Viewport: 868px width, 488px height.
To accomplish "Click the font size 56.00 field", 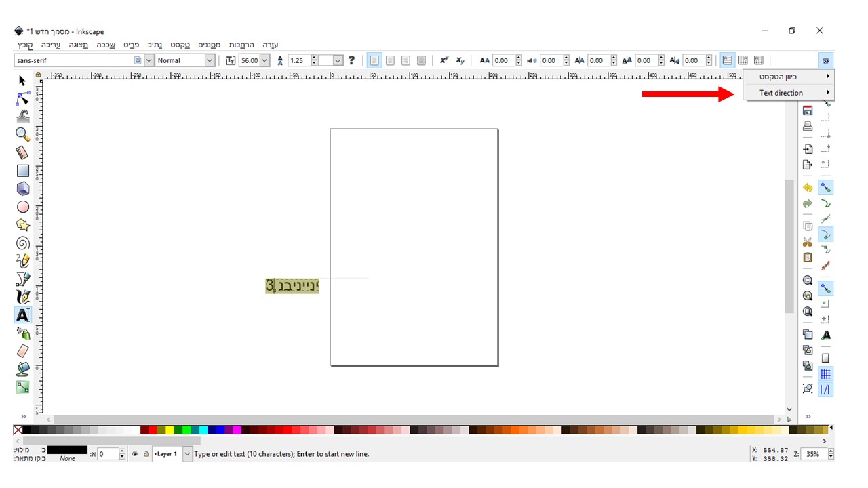I will pos(249,60).
